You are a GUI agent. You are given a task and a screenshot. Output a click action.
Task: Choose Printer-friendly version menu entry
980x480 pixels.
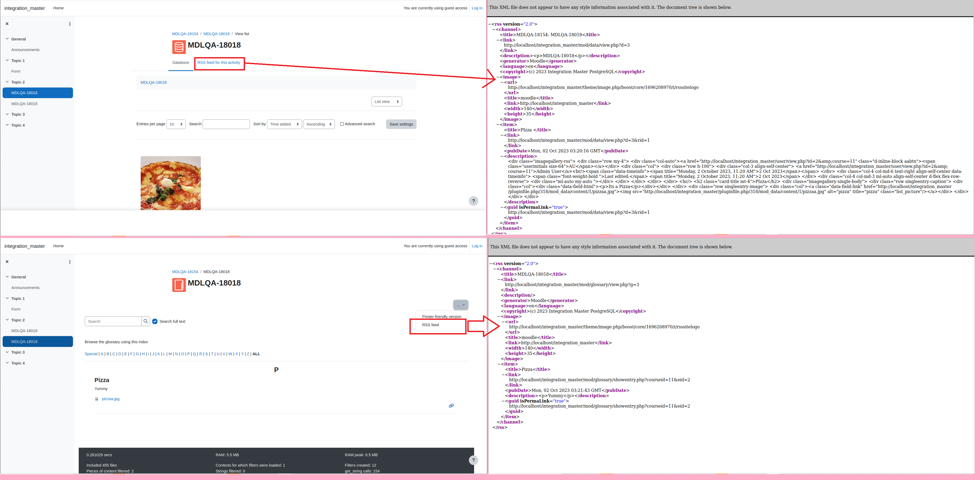coord(441,317)
